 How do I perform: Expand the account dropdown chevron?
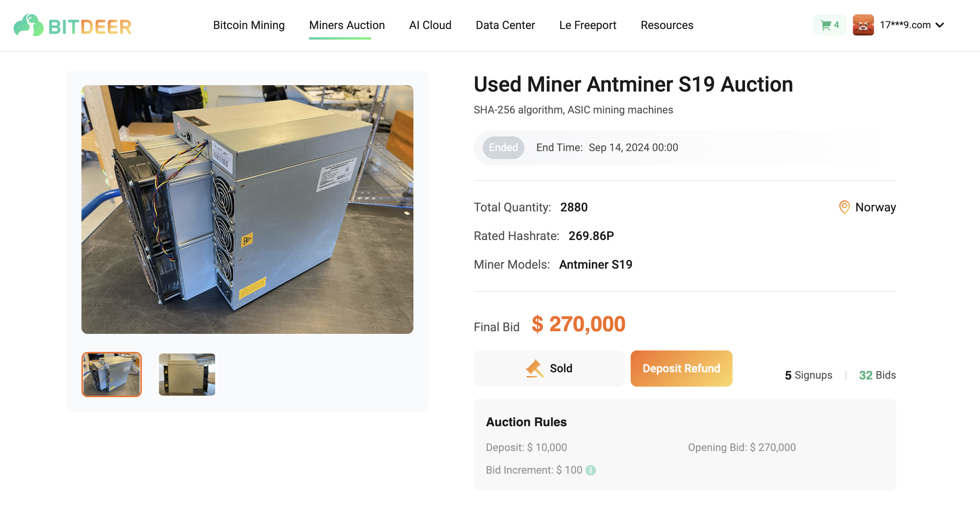940,25
